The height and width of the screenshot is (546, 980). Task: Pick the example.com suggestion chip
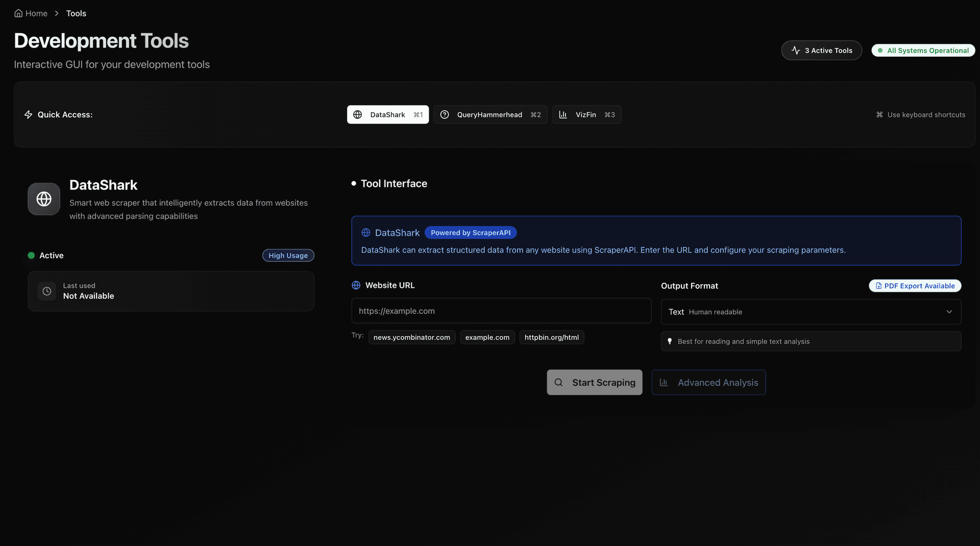coord(487,337)
